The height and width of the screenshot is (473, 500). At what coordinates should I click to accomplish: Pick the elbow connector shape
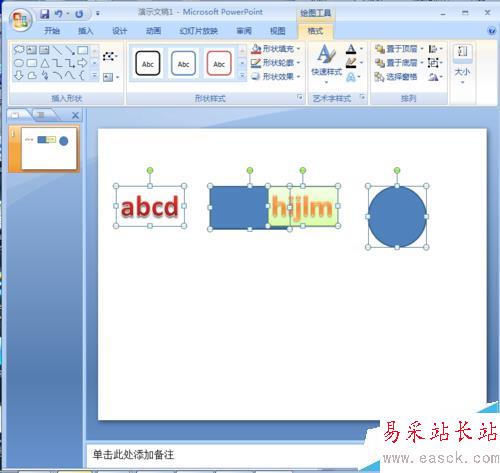(x=57, y=63)
